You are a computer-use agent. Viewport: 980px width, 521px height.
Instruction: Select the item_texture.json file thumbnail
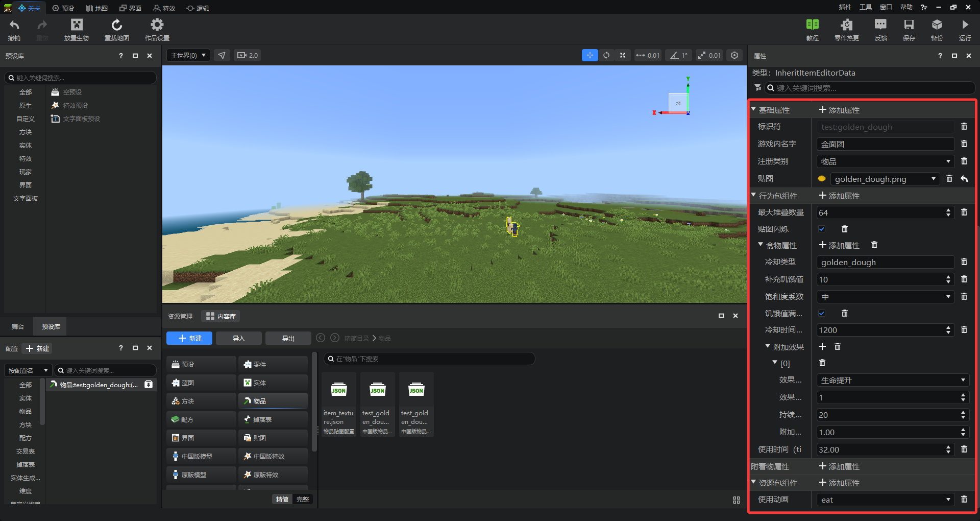pos(338,404)
